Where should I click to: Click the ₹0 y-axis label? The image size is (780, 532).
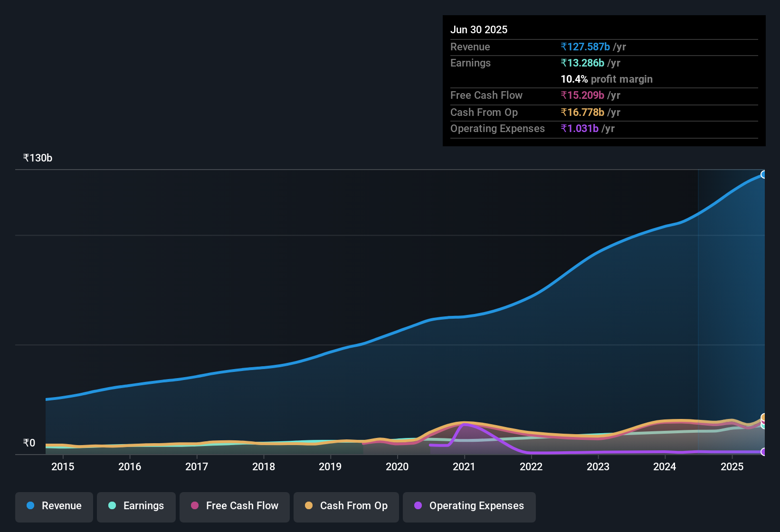tap(29, 443)
